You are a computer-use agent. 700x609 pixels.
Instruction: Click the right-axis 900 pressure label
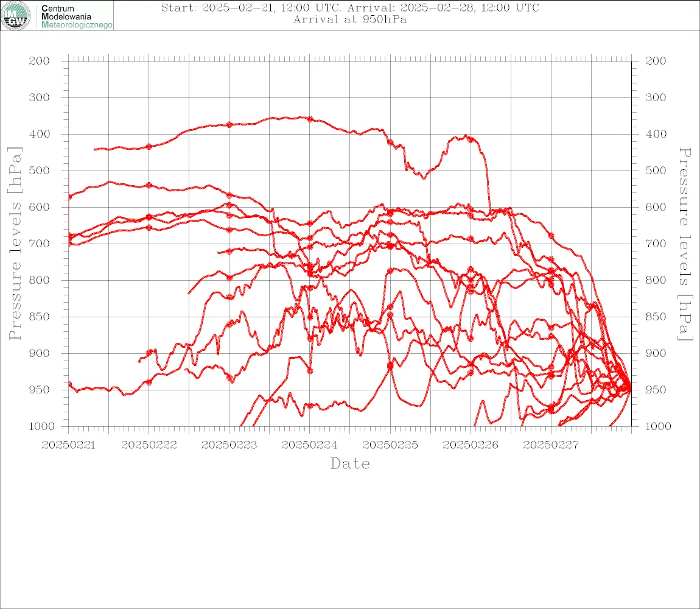tap(656, 353)
